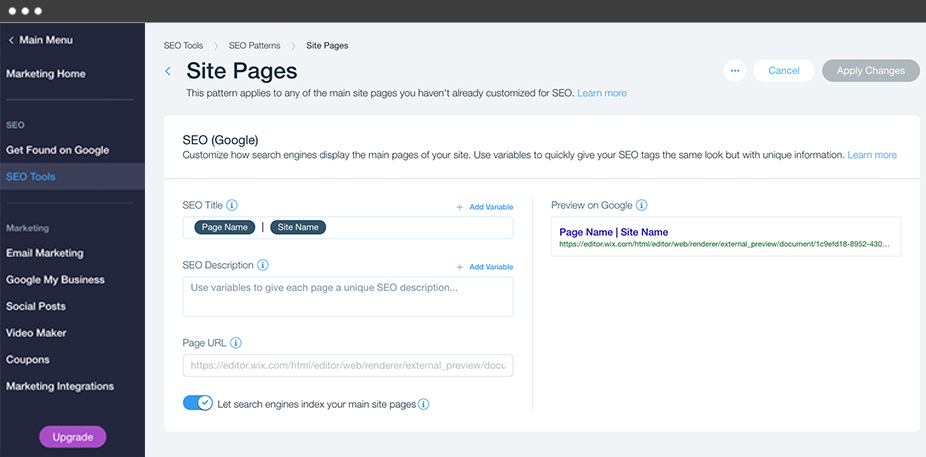The image size is (926, 457).
Task: Select SEO Tools in sidebar
Action: tap(72, 177)
